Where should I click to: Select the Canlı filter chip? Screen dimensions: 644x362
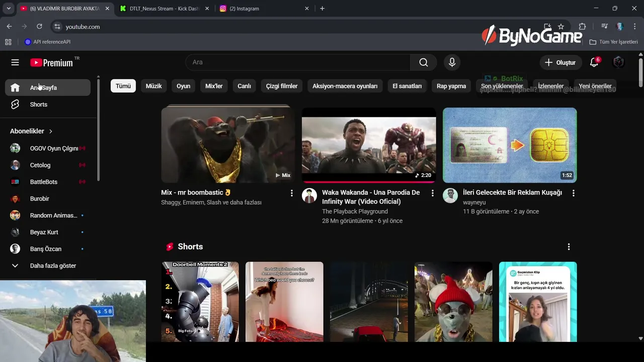point(245,86)
